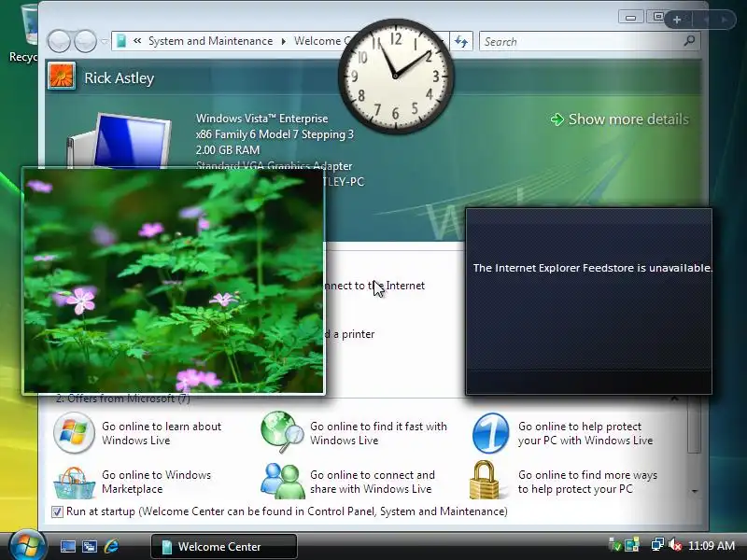Collapse the Offers from Microsoft section chevron
Screen dimensions: 747x560
pyautogui.click(x=674, y=399)
